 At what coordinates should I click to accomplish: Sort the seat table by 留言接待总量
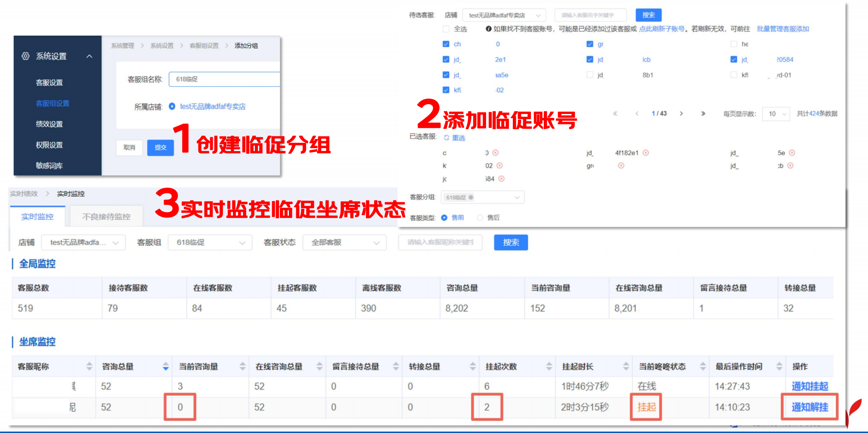click(396, 366)
